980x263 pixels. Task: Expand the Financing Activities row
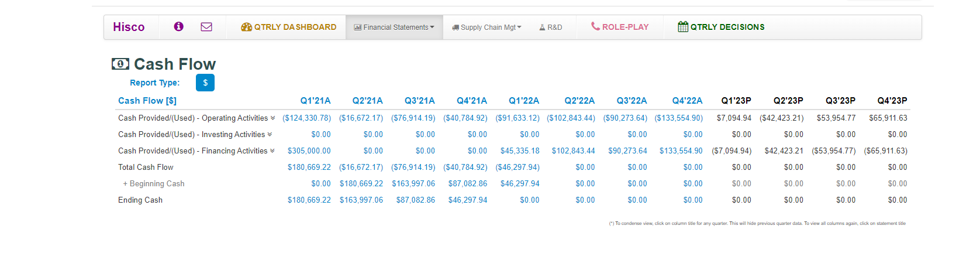point(272,151)
